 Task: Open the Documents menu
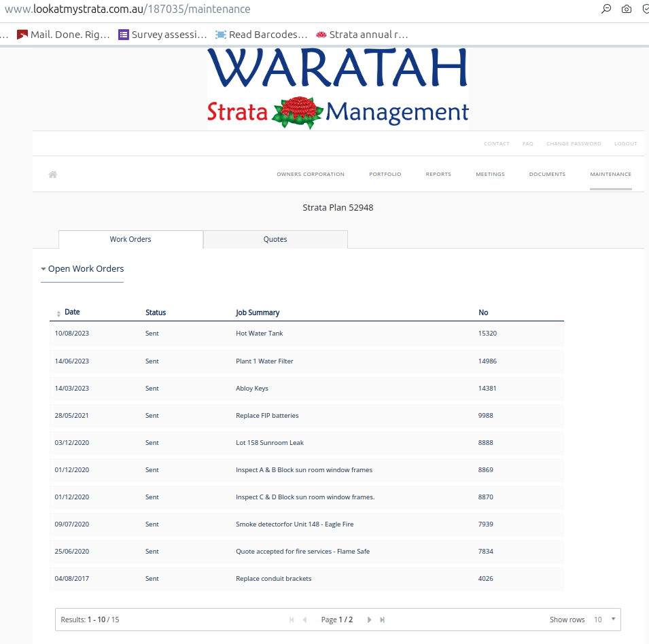(547, 174)
